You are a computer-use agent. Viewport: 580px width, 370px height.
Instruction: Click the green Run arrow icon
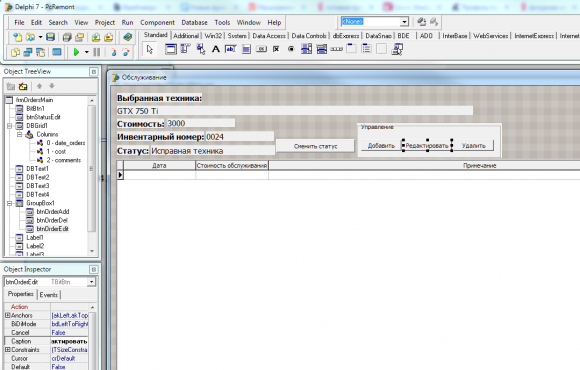pyautogui.click(x=77, y=52)
